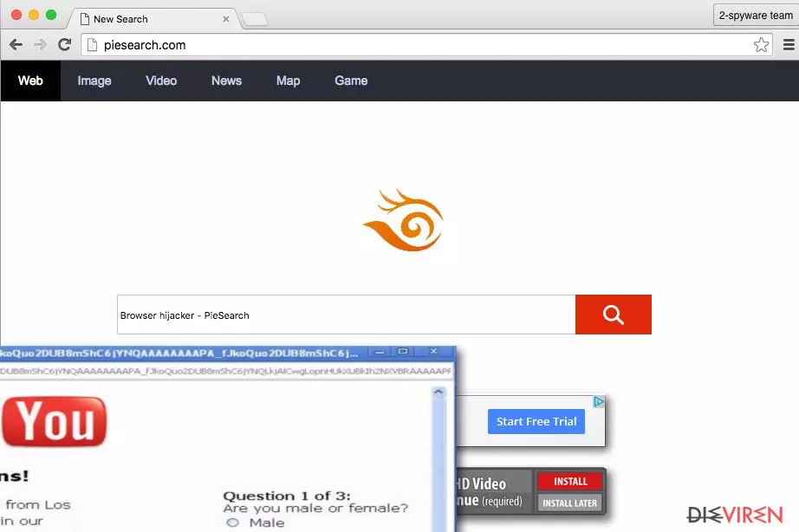Open the Chrome hamburger menu

tap(789, 45)
